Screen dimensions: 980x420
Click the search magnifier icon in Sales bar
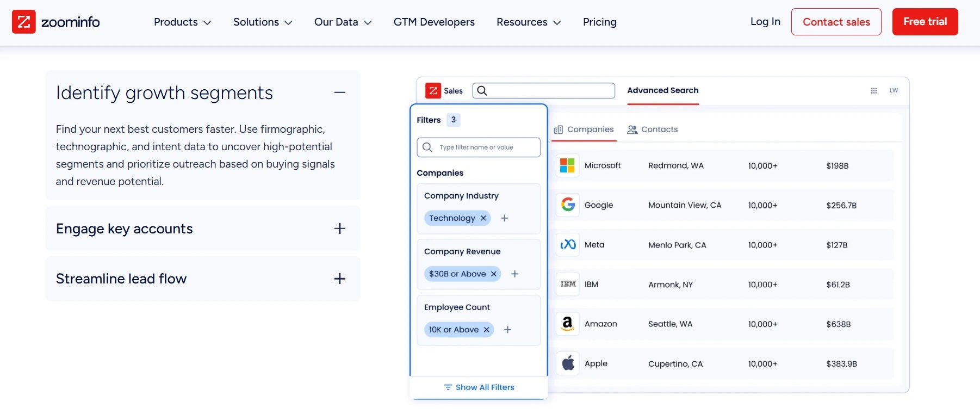(x=482, y=91)
